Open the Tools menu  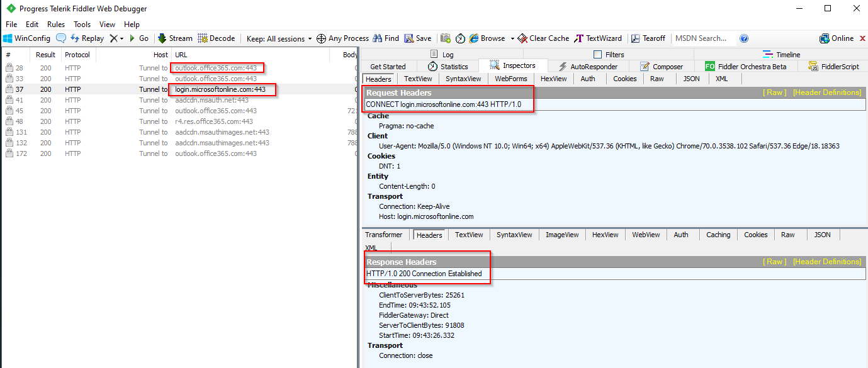point(82,24)
